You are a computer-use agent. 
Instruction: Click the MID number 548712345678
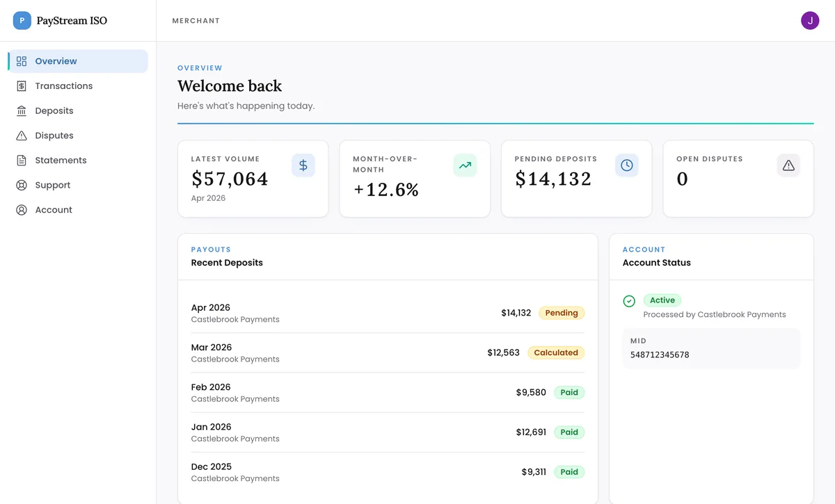pos(660,355)
